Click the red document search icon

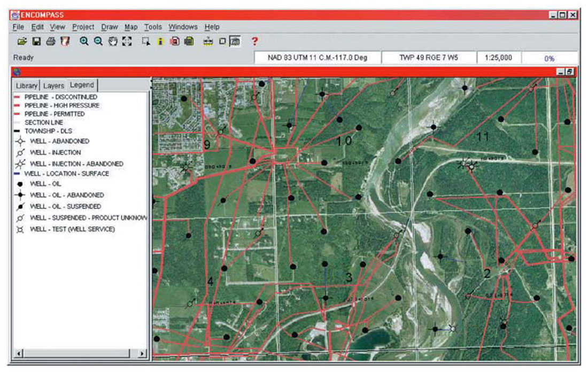[175, 41]
